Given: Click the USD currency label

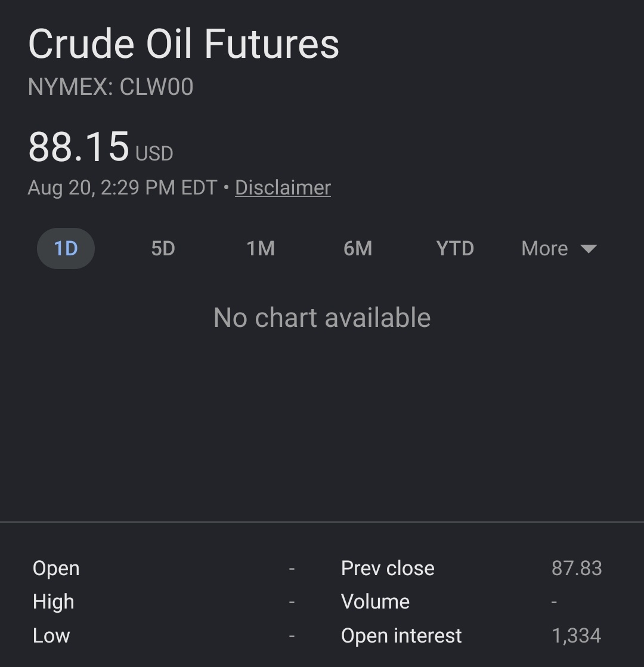Looking at the screenshot, I should tap(154, 153).
